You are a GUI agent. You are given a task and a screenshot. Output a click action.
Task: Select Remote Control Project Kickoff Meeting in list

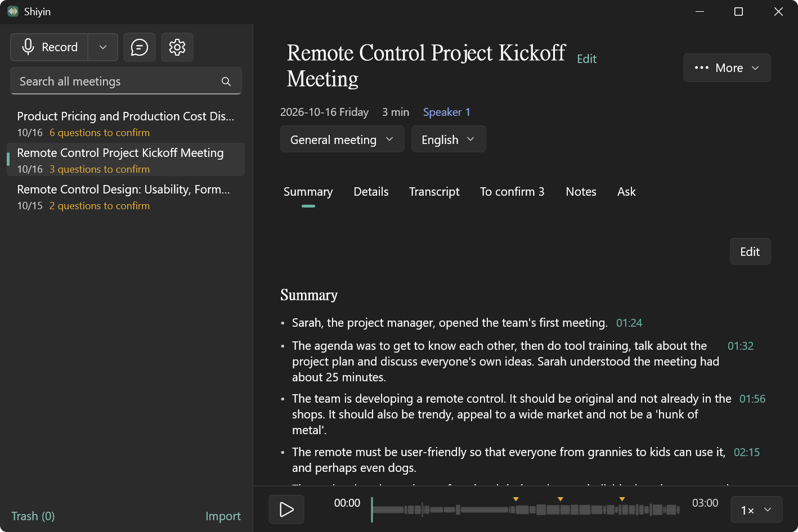[125, 160]
